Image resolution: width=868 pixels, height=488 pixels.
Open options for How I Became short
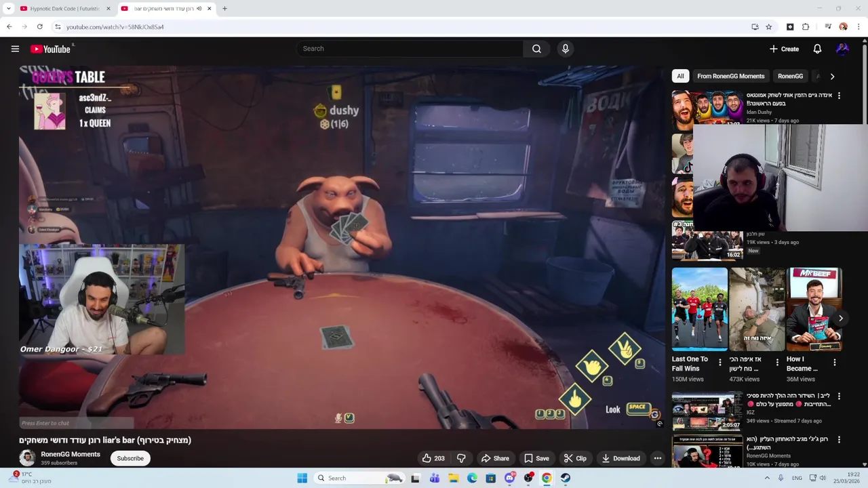click(835, 363)
